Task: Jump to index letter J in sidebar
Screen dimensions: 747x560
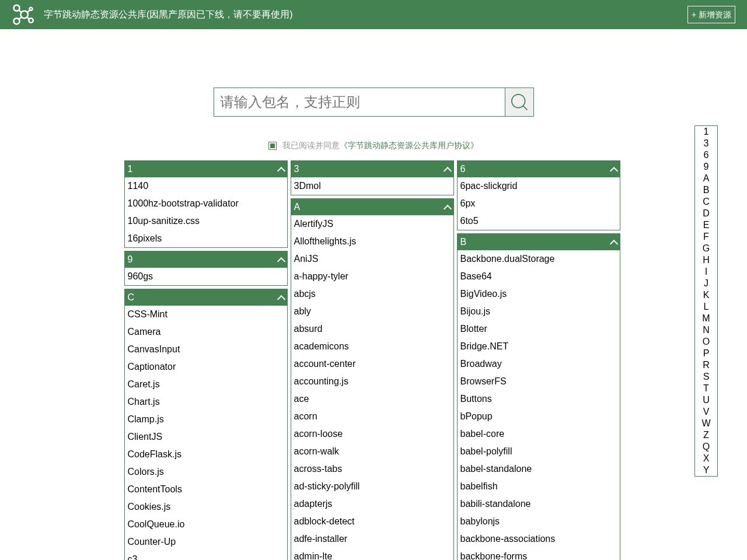Action: 706,283
